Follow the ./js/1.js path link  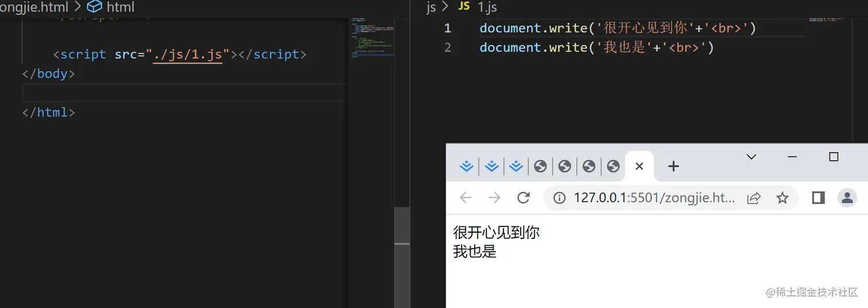[188, 55]
